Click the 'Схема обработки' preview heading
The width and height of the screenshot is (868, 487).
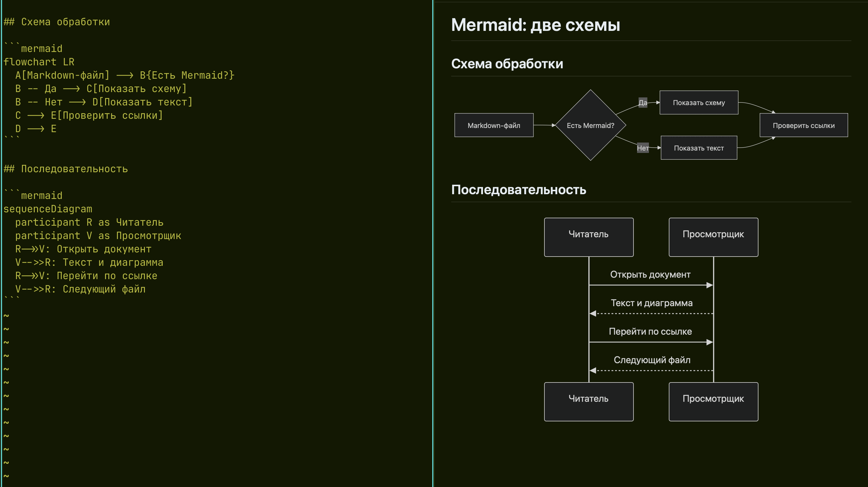coord(507,64)
